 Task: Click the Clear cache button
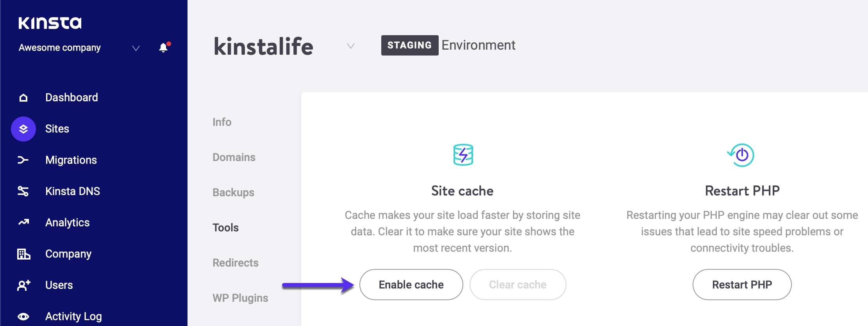[x=517, y=285]
